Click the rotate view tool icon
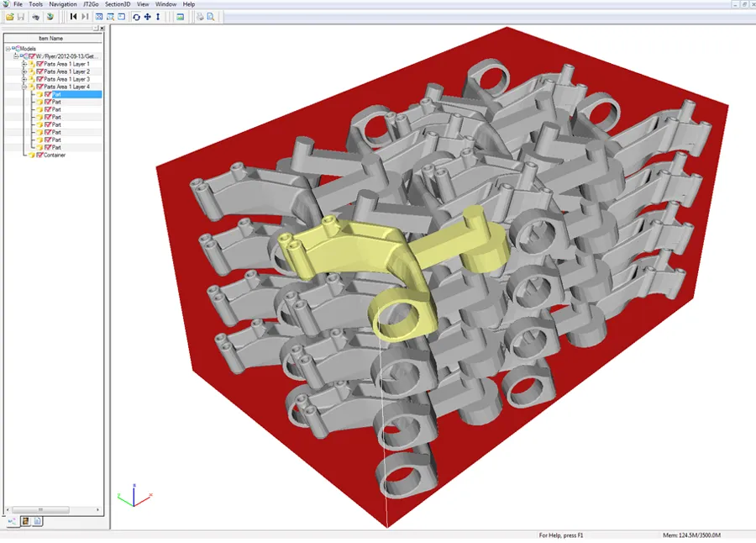Screen dimensions: 756x543 [x=137, y=16]
